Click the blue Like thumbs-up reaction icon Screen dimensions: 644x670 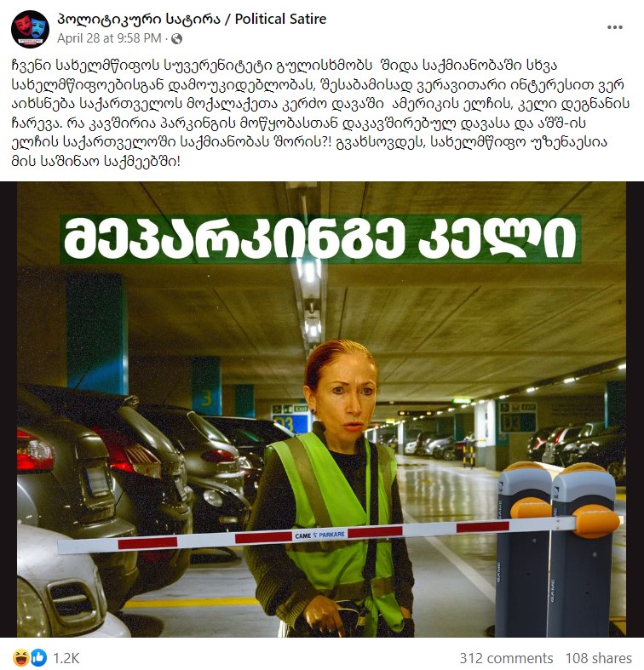click(x=38, y=657)
